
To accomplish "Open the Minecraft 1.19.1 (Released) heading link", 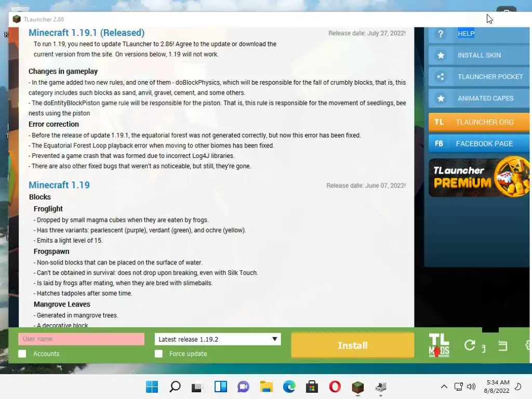I will tap(87, 33).
